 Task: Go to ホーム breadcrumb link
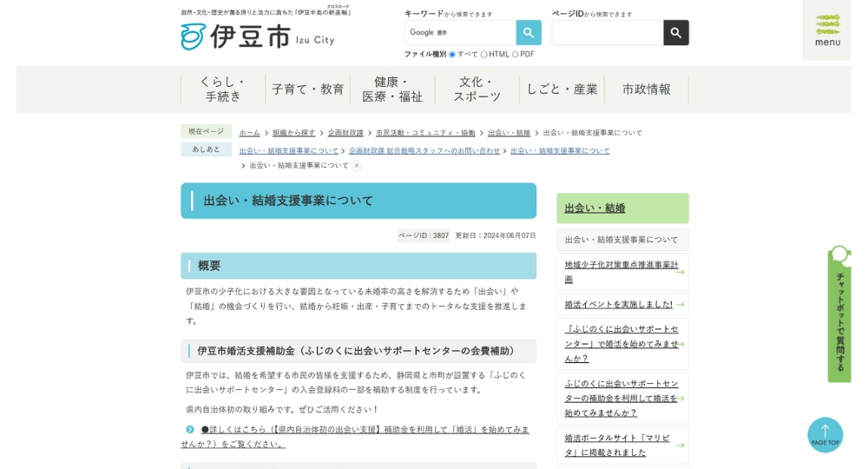pos(249,133)
